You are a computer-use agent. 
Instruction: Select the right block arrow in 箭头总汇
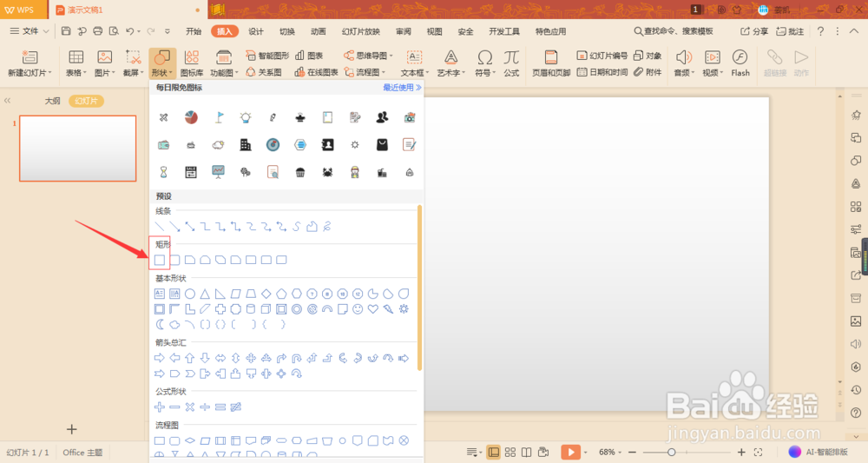[160, 359]
